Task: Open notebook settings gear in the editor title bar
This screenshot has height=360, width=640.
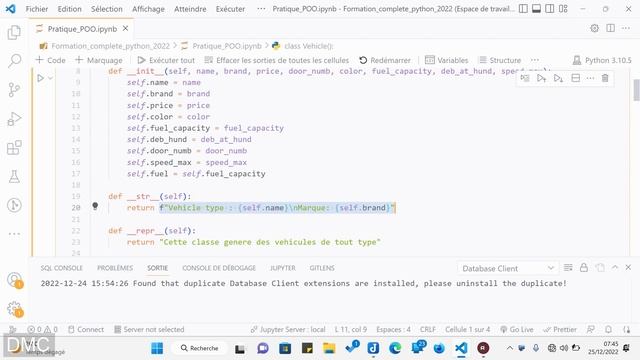Action: 595,28
